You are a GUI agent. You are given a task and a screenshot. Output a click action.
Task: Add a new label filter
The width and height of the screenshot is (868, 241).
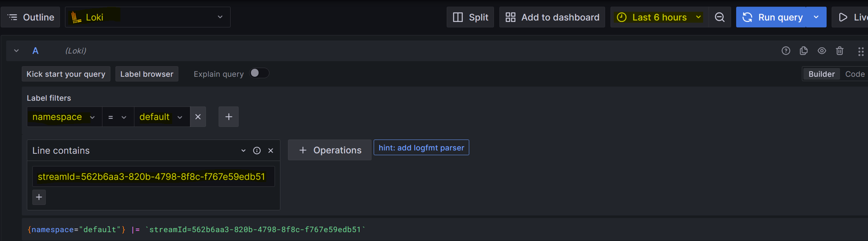click(228, 117)
